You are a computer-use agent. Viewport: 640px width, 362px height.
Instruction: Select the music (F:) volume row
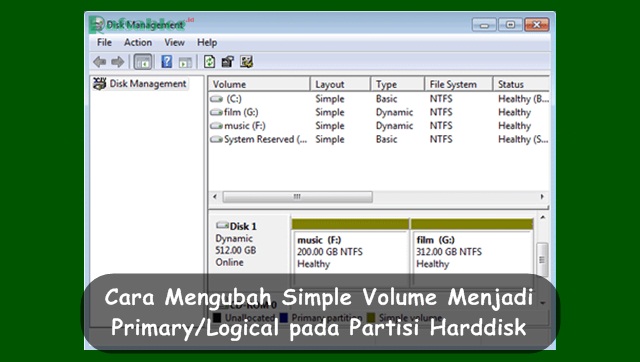tap(379, 126)
